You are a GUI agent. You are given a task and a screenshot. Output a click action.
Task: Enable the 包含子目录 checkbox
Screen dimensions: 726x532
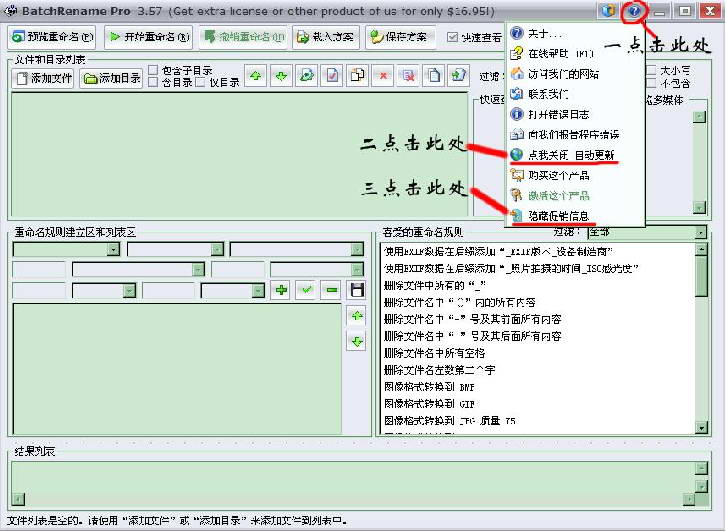click(x=153, y=70)
